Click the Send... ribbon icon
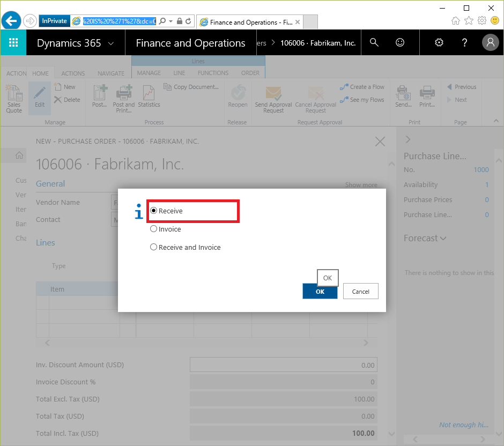504x446 pixels. point(403,96)
